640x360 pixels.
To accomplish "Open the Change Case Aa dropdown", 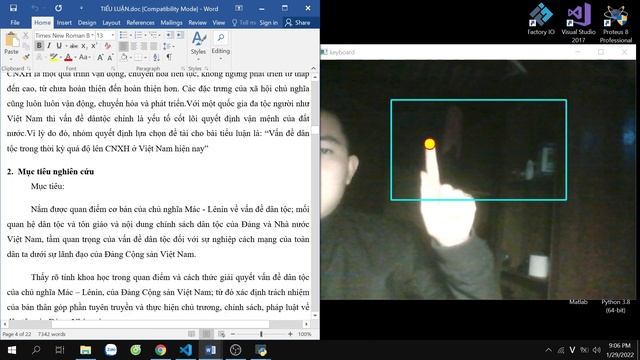I will (84, 58).
